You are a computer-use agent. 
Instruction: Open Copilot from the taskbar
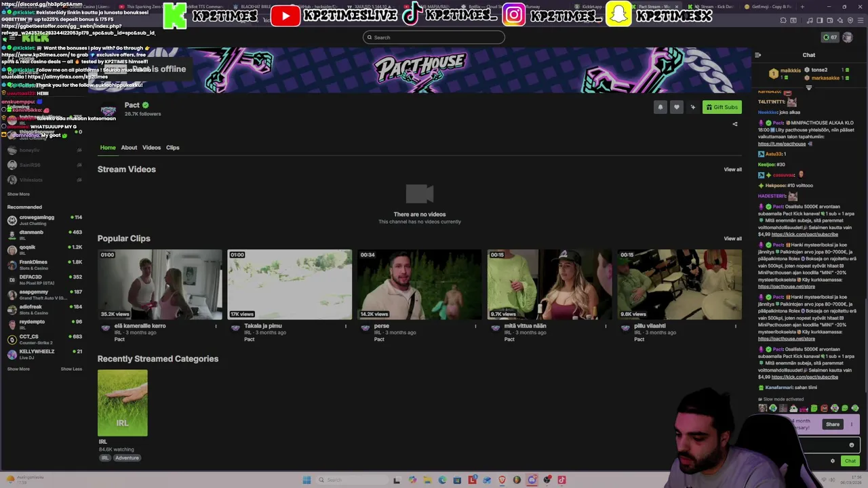pos(412,480)
